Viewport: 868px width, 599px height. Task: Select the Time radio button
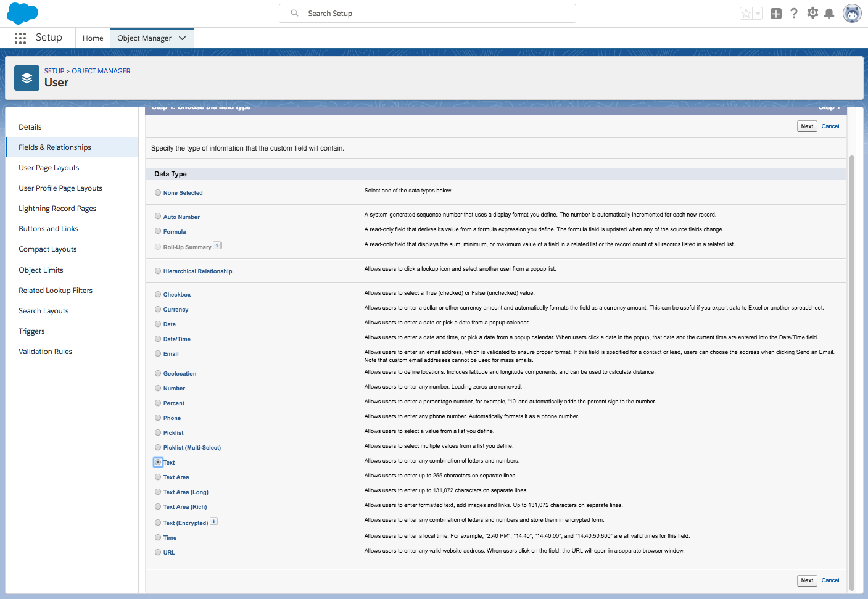[158, 537]
